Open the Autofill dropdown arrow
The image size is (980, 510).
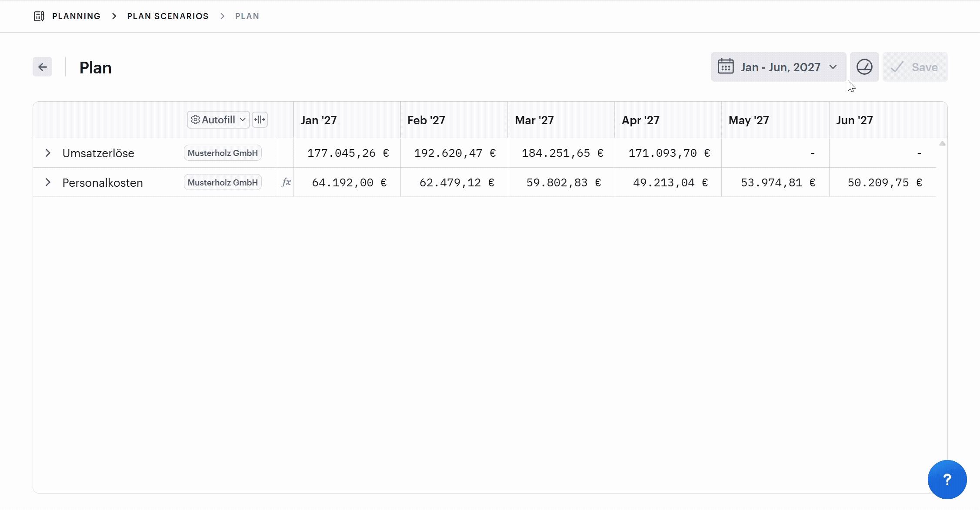pos(243,119)
